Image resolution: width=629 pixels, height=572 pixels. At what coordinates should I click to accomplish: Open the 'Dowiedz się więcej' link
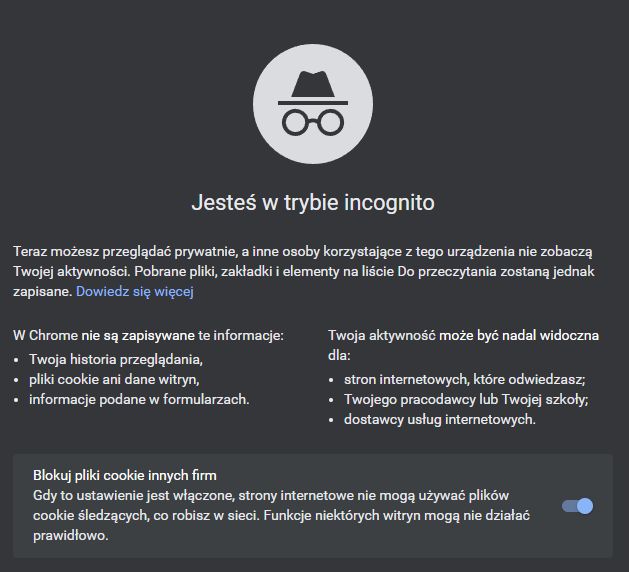(x=135, y=292)
